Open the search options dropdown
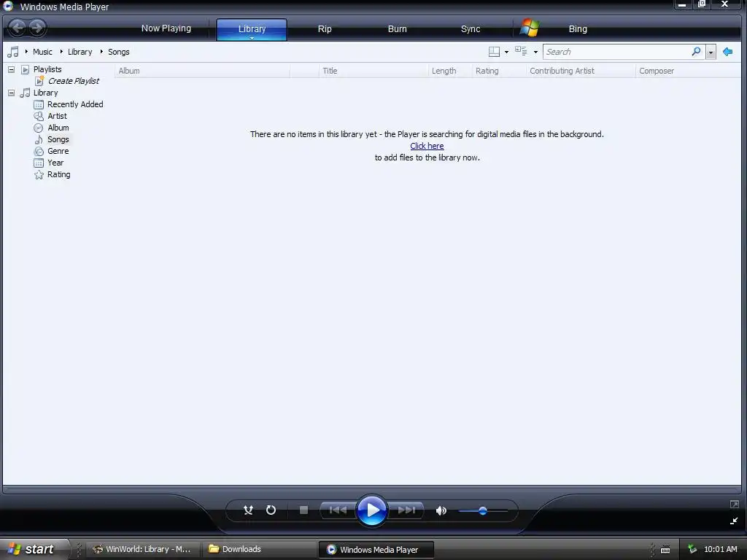 [x=711, y=52]
